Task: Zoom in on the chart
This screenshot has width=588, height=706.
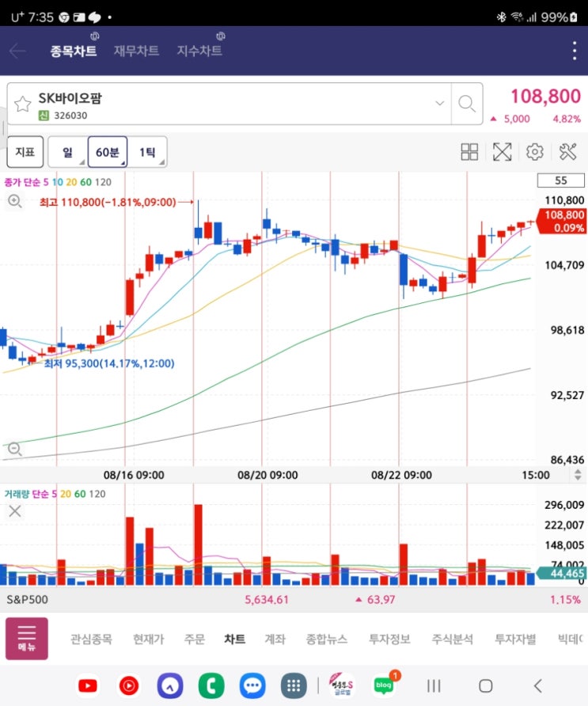Action: click(15, 201)
